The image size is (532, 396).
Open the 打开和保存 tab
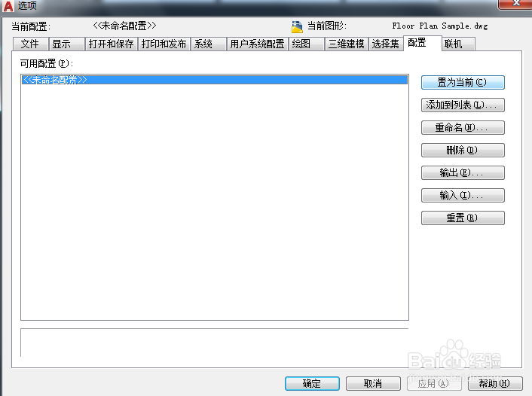(x=112, y=44)
